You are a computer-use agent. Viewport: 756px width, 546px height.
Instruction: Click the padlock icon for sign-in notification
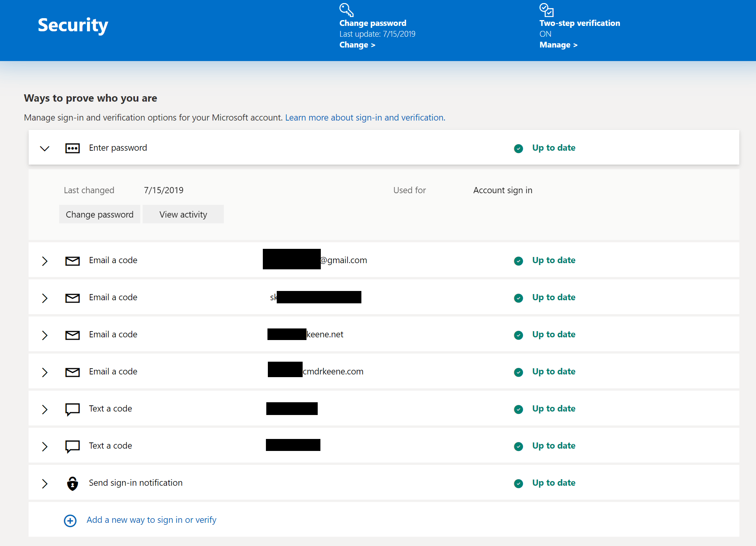(x=72, y=483)
